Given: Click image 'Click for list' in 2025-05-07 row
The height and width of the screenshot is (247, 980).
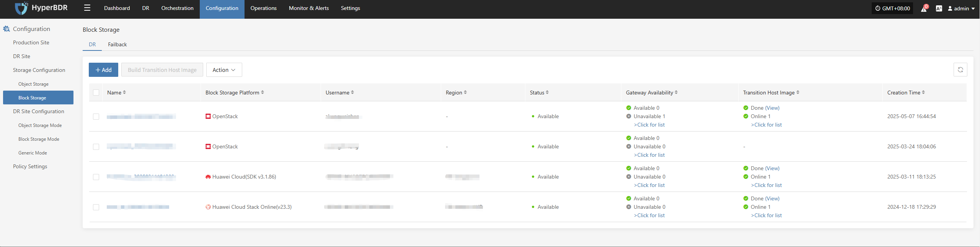Looking at the screenshot, I should [766, 125].
